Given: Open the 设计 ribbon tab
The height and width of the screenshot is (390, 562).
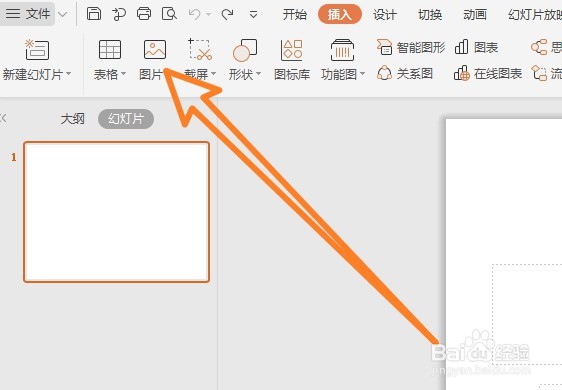Looking at the screenshot, I should tap(385, 14).
